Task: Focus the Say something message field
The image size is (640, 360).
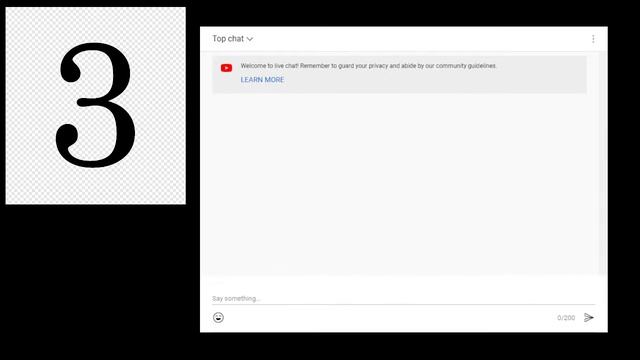Action: click(403, 299)
